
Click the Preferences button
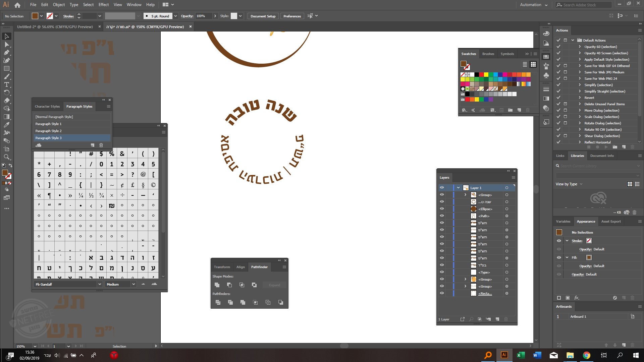pyautogui.click(x=292, y=16)
